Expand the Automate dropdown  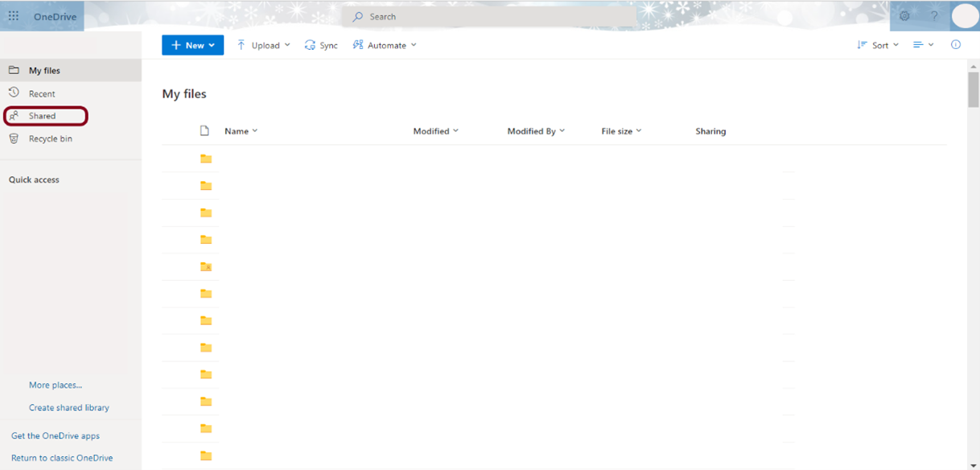click(x=385, y=46)
